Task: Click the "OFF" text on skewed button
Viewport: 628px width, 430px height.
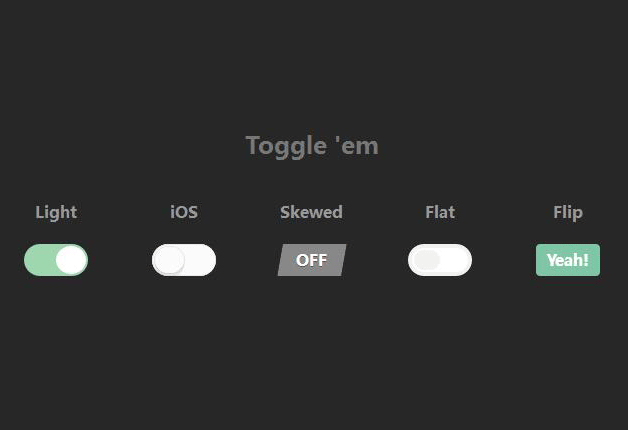Action: point(312,260)
